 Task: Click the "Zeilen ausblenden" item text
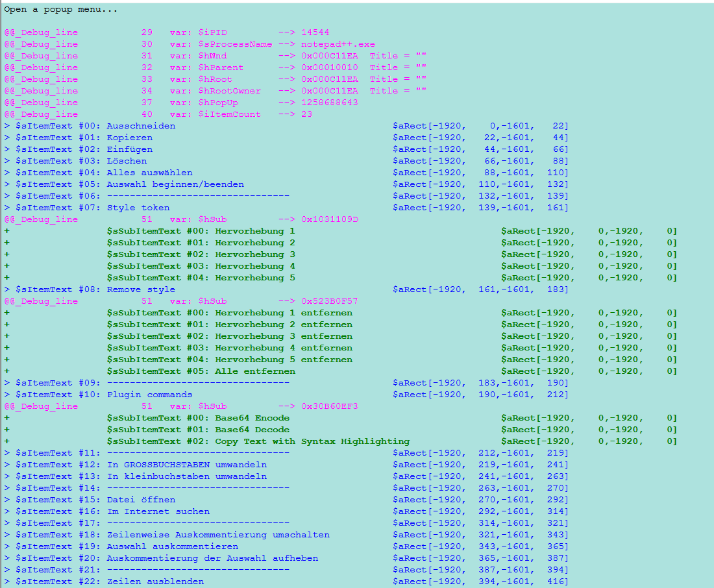coord(155,582)
